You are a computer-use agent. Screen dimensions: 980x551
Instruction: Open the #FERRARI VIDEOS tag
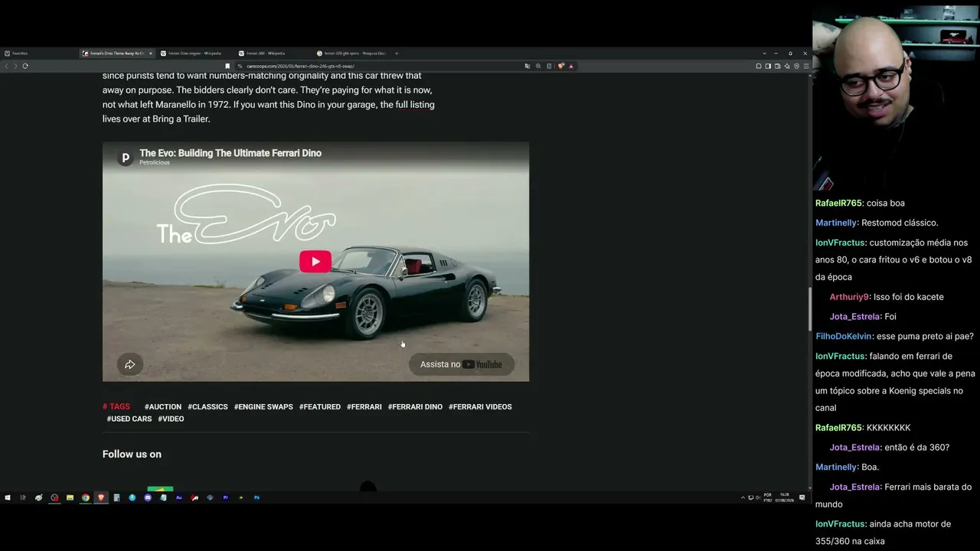(x=480, y=407)
